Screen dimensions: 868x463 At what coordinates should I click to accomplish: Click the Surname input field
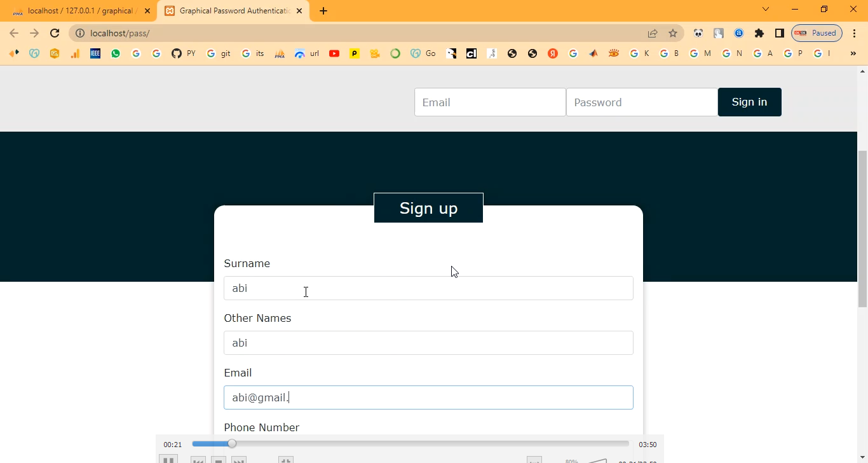click(428, 288)
